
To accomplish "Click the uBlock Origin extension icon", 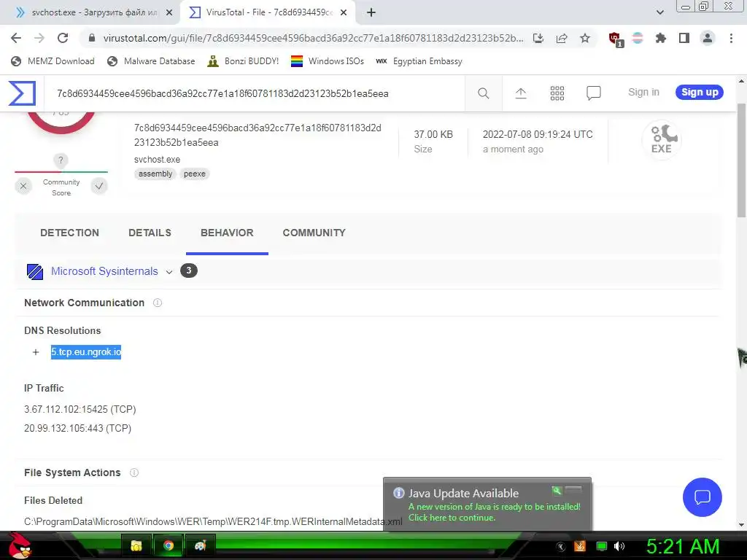I will click(x=616, y=39).
